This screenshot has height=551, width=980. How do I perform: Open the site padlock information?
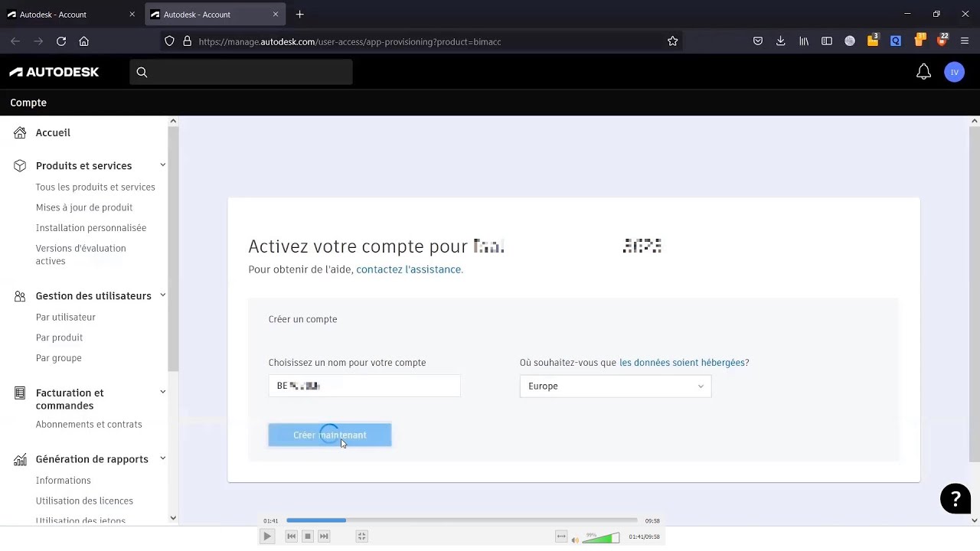[x=187, y=41]
